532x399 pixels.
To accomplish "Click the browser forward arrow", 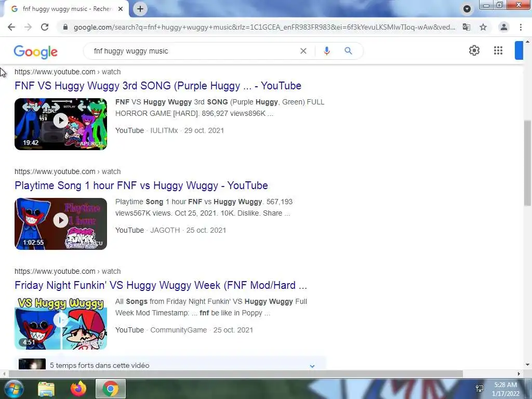I will point(28,27).
